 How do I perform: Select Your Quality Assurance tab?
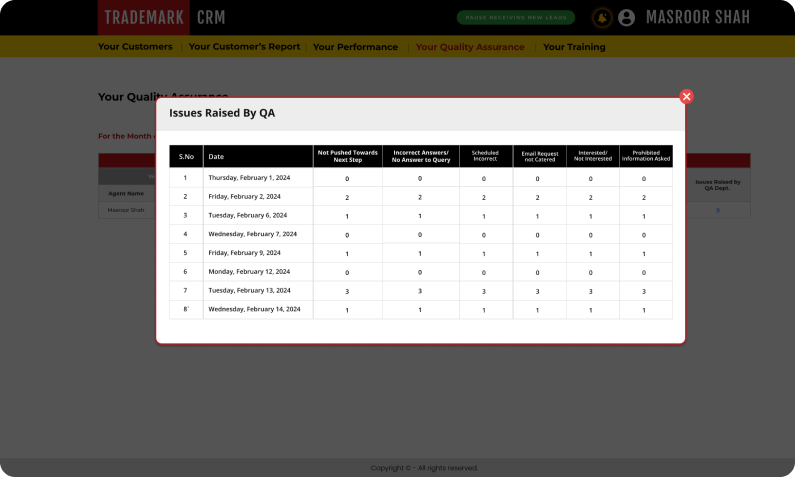(470, 47)
